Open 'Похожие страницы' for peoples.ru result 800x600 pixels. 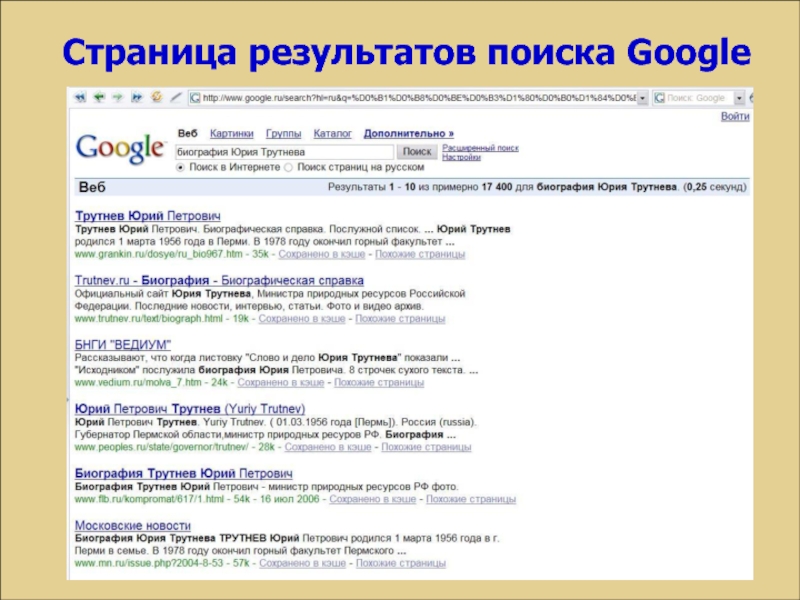(426, 447)
